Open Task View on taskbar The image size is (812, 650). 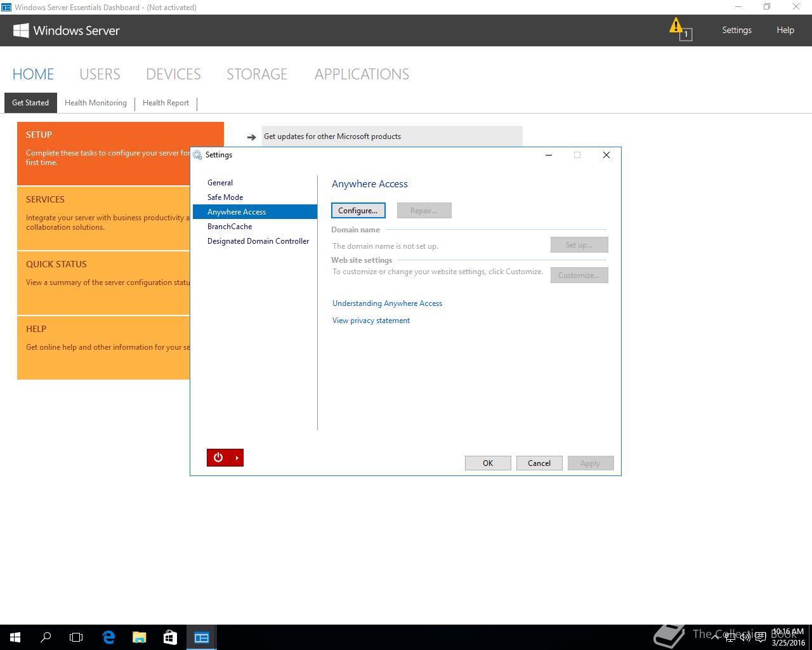[76, 637]
